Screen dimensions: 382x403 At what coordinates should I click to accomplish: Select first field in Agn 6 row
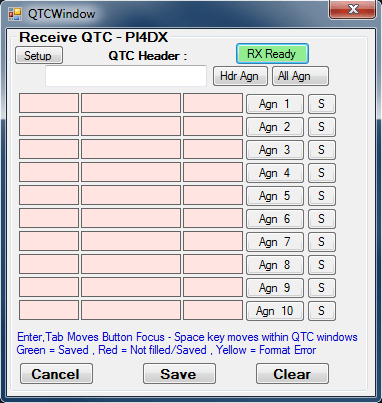[x=49, y=218]
